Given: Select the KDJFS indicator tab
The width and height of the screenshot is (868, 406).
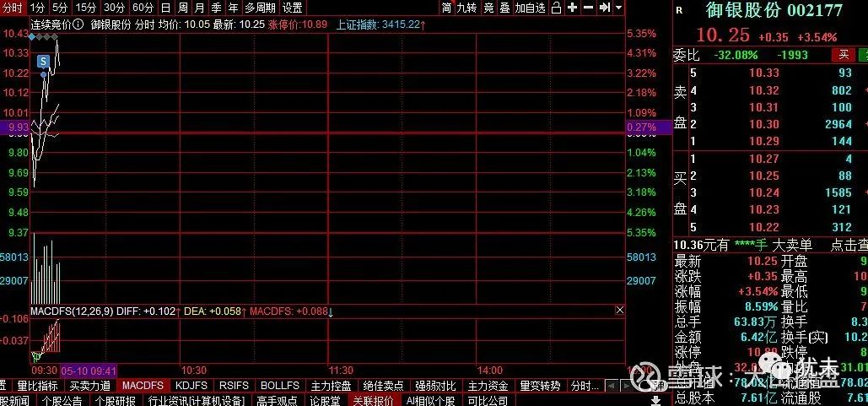Looking at the screenshot, I should click(x=191, y=386).
